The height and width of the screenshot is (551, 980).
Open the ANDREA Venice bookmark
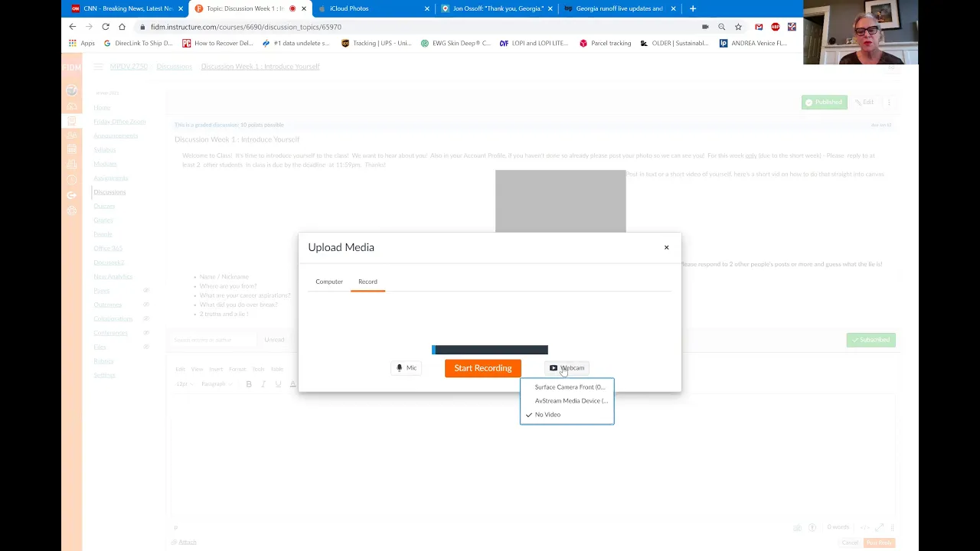click(x=753, y=43)
